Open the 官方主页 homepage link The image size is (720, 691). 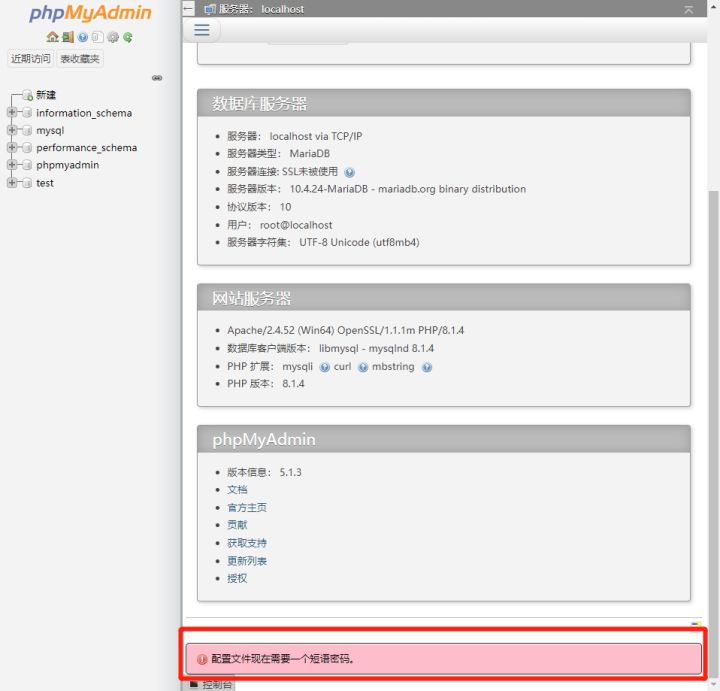coord(247,507)
